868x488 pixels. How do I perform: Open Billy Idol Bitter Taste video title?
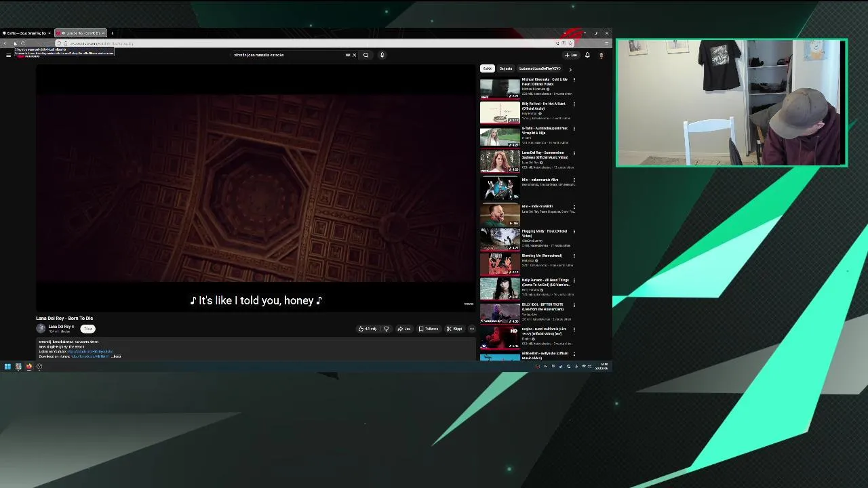542,306
